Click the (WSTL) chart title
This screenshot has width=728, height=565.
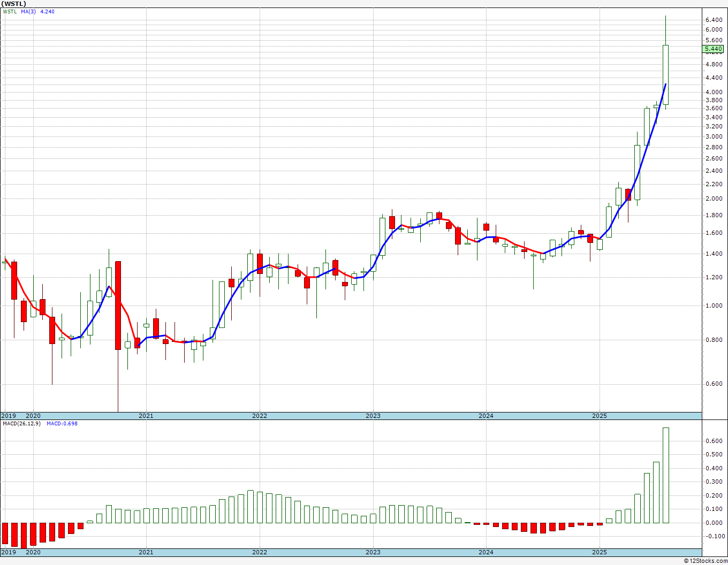(x=14, y=4)
